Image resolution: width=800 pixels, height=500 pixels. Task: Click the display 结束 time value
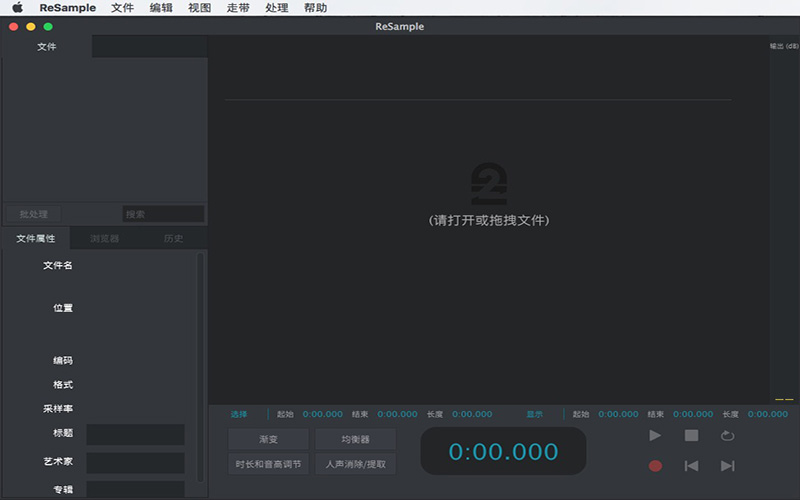pos(693,414)
